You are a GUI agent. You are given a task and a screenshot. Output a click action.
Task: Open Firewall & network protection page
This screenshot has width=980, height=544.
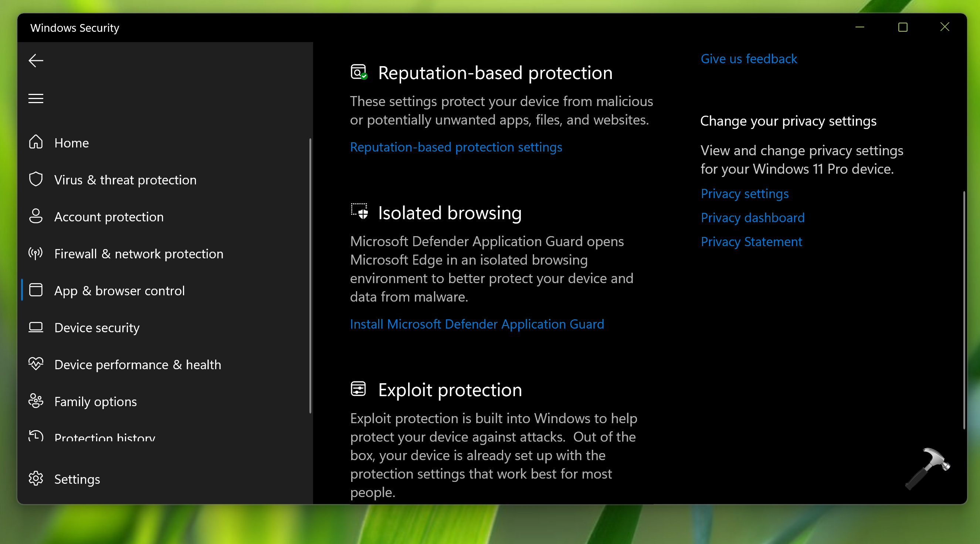click(x=139, y=254)
